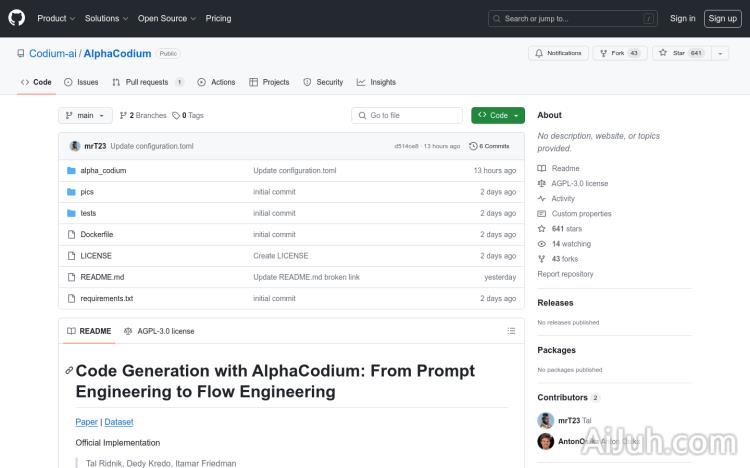
Task: Expand the Product menu in header
Action: point(55,18)
